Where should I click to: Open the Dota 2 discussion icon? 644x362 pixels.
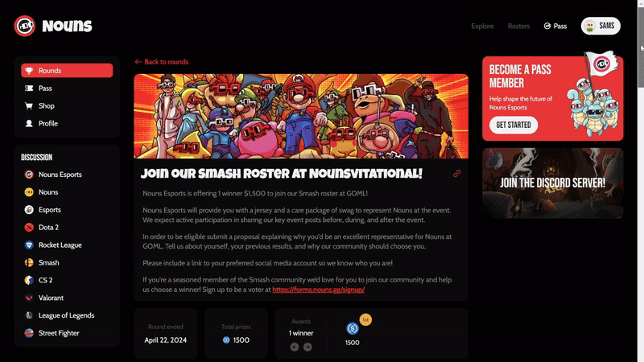tap(29, 228)
